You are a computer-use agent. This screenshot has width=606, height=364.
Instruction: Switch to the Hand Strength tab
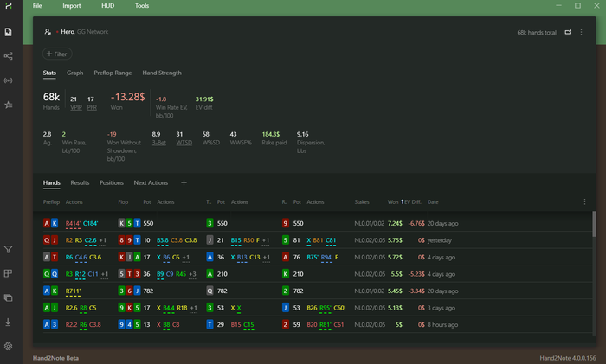click(162, 73)
